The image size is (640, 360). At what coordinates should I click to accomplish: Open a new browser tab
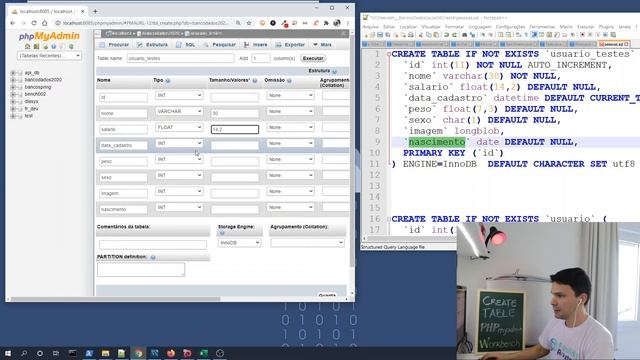click(95, 11)
